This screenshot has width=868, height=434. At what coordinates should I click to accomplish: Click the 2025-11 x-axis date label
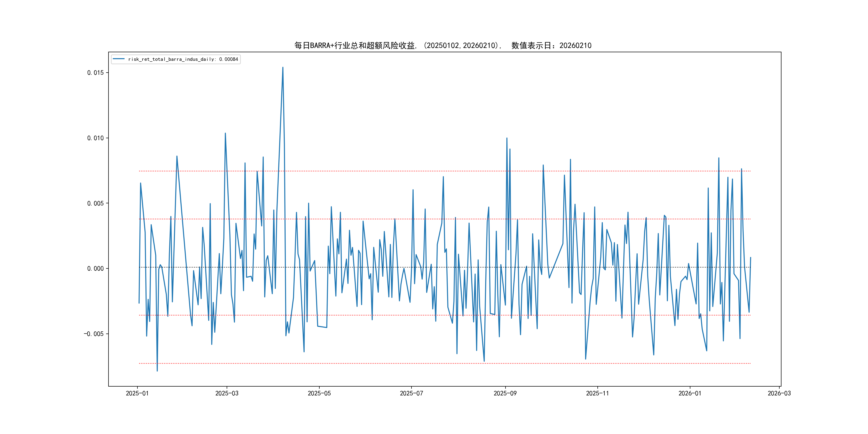[597, 393]
